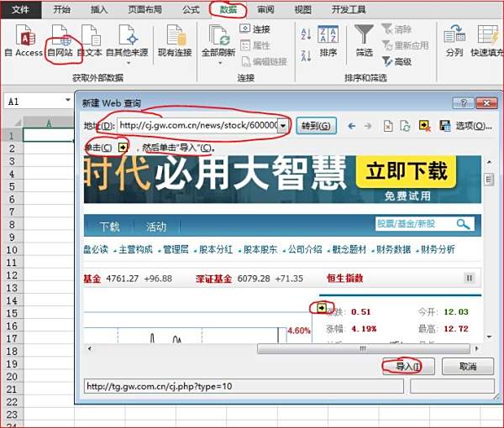Click Sort A to Z ascending icon
This screenshot has height=428, width=504.
point(306,34)
